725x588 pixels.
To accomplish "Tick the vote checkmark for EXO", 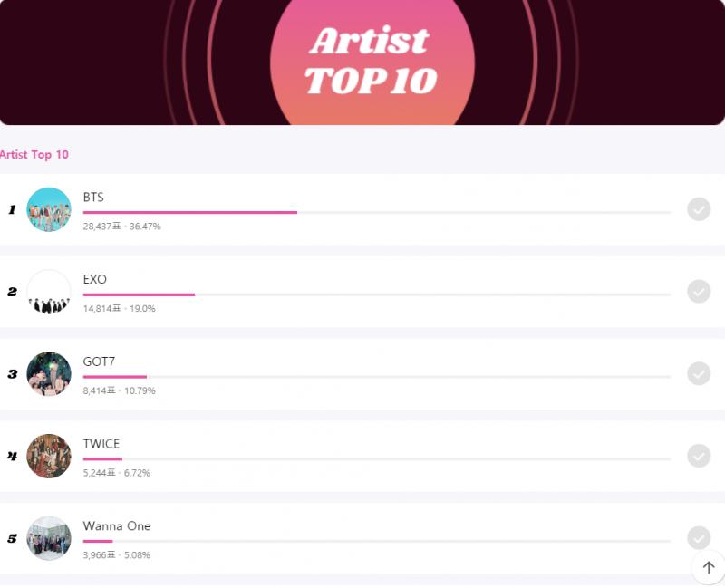I will (x=699, y=292).
